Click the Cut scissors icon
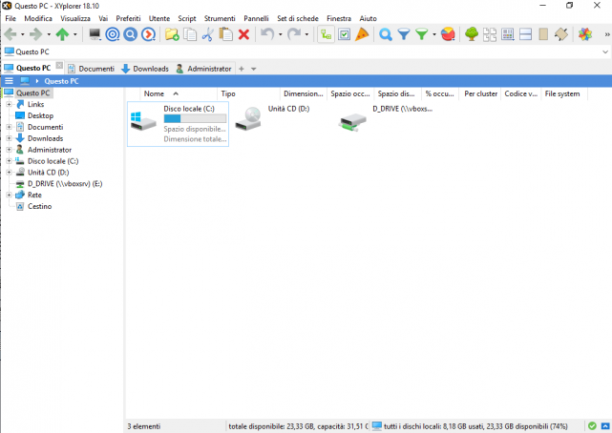 tap(208, 34)
